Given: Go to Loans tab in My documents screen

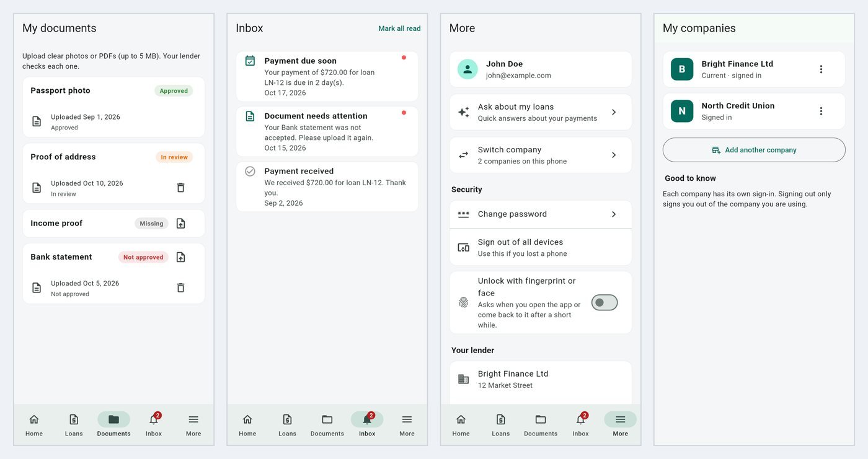Looking at the screenshot, I should point(74,425).
